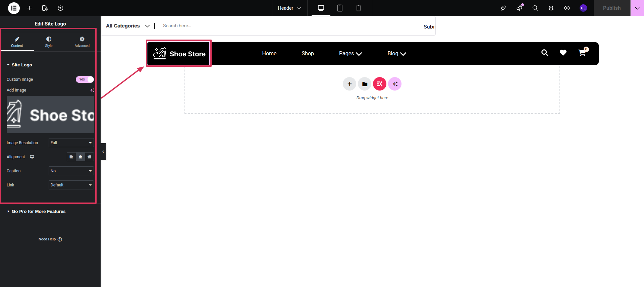Set logo alignment to center
The width and height of the screenshot is (644, 287).
[80, 157]
